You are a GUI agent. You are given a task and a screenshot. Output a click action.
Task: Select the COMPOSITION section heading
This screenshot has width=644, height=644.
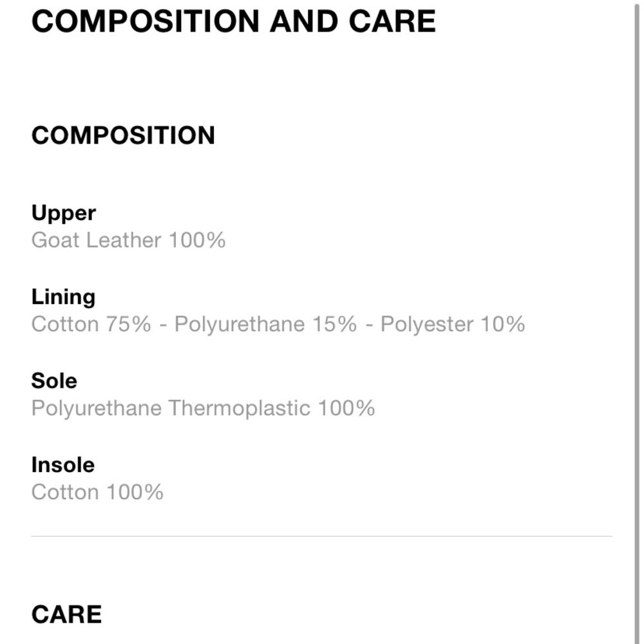[123, 136]
